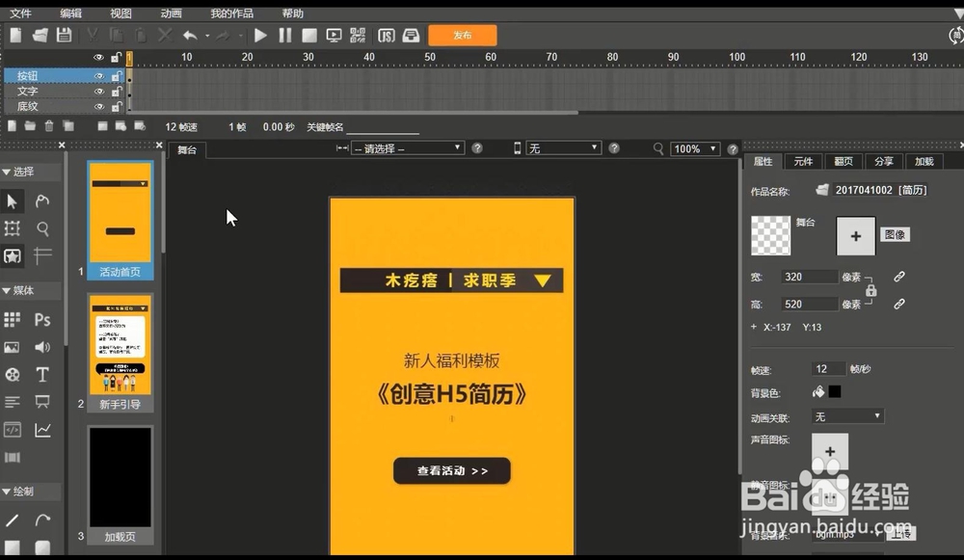Viewport: 964px width, 560px height.
Task: Click the 图像 button
Action: click(895, 235)
